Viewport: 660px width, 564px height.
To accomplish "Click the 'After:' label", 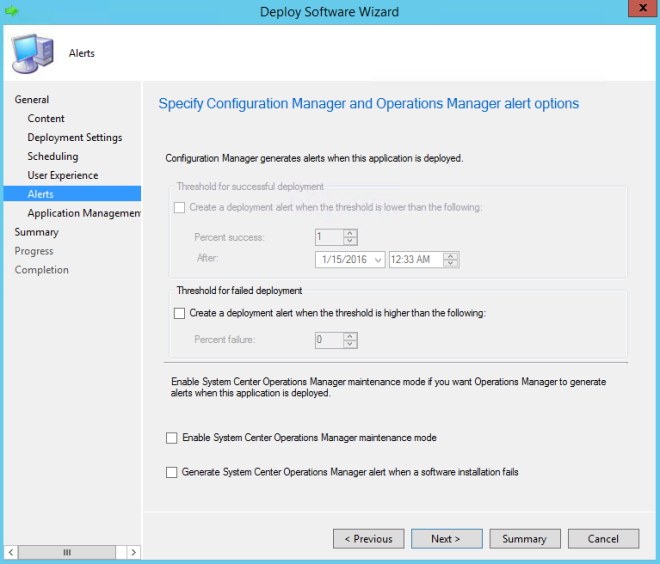I will (x=208, y=258).
